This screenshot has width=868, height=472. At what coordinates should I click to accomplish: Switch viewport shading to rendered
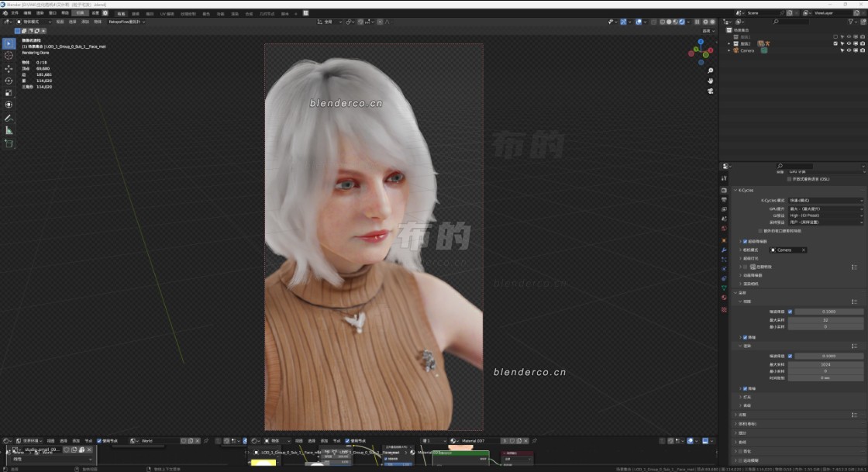tap(683, 22)
